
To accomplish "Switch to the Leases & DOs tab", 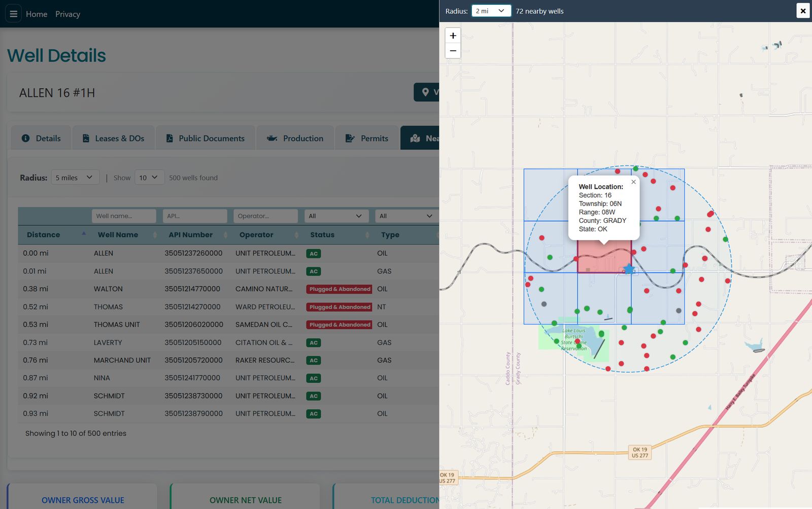I will click(114, 138).
